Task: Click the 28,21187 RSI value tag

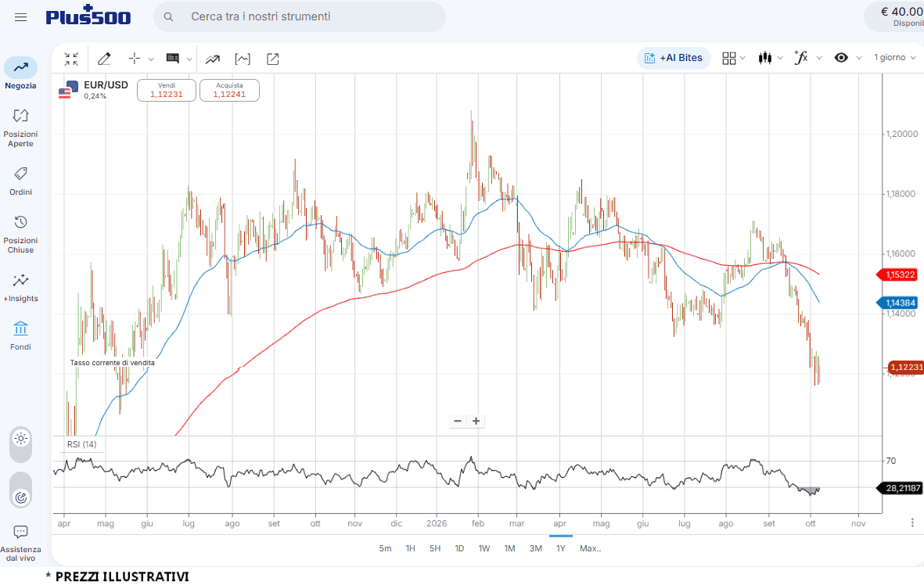Action: pos(900,488)
